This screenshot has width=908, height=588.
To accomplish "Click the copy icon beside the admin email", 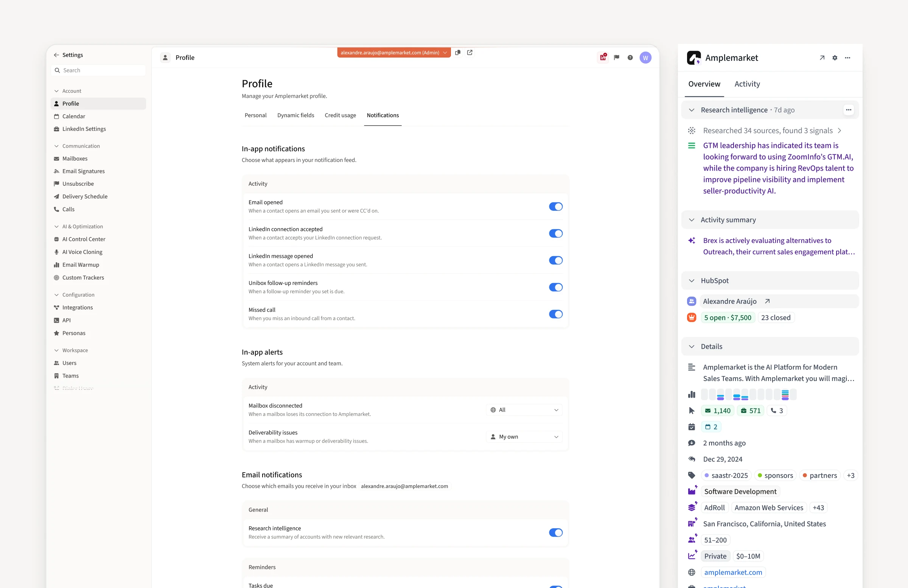I will (x=457, y=53).
